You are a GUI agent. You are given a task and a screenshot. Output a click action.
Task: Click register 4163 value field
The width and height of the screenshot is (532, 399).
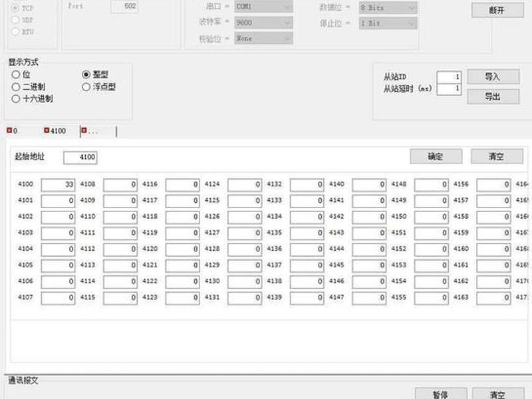[x=493, y=298]
